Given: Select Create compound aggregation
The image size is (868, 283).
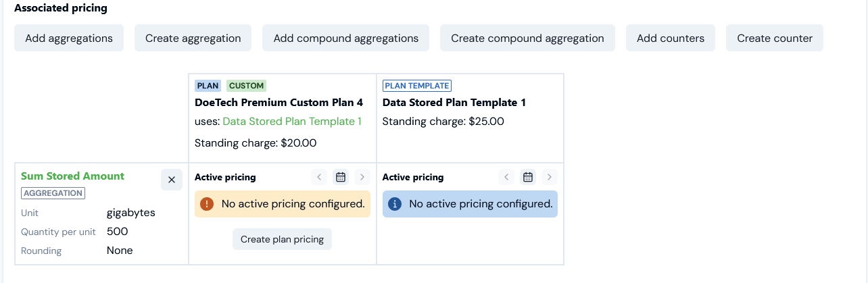Looking at the screenshot, I should pyautogui.click(x=527, y=38).
